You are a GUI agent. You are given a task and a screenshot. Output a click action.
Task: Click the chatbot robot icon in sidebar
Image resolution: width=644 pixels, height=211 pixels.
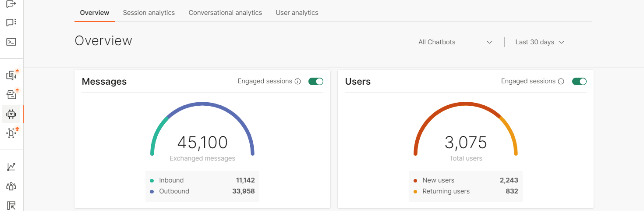pyautogui.click(x=11, y=114)
